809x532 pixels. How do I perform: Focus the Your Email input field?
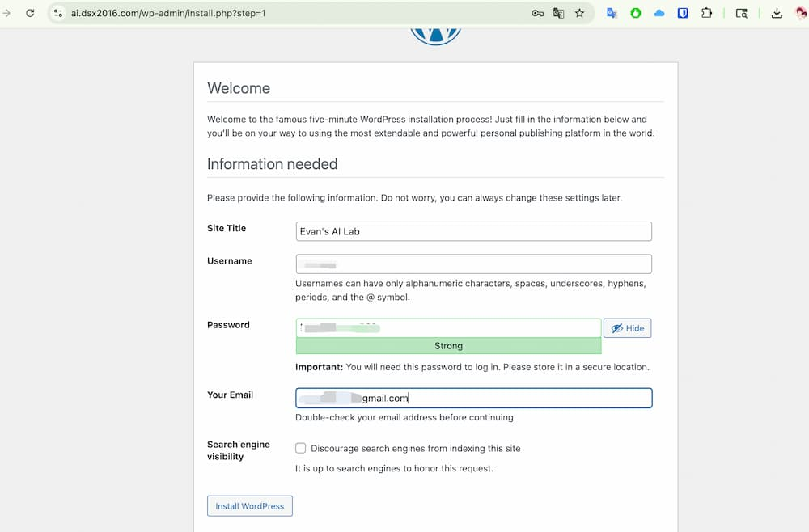[473, 398]
